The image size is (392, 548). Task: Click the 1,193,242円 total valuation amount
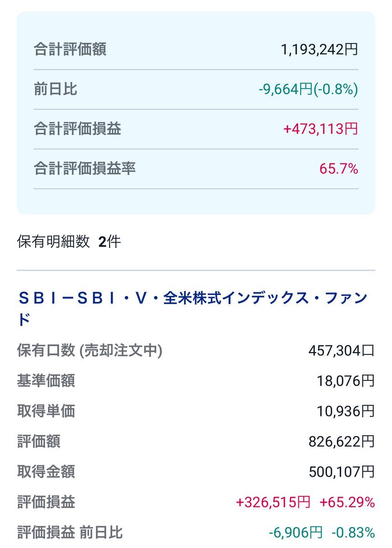coord(319,49)
